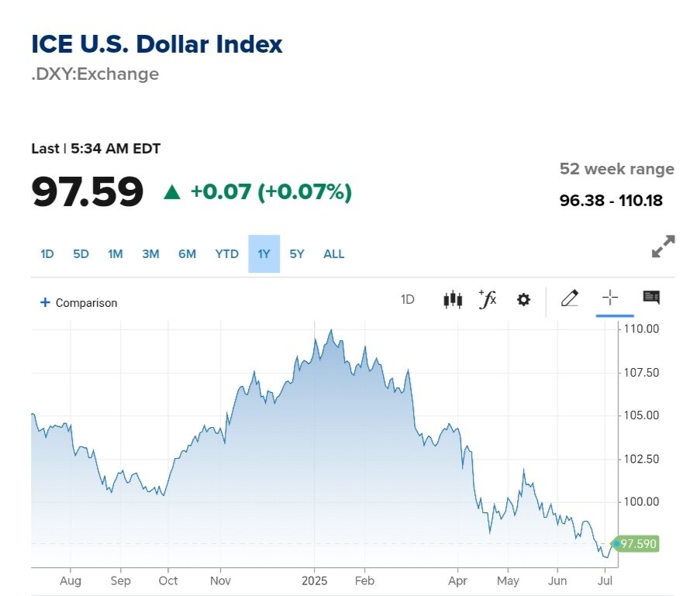Show chart events comment icon
The height and width of the screenshot is (596, 700).
click(651, 298)
